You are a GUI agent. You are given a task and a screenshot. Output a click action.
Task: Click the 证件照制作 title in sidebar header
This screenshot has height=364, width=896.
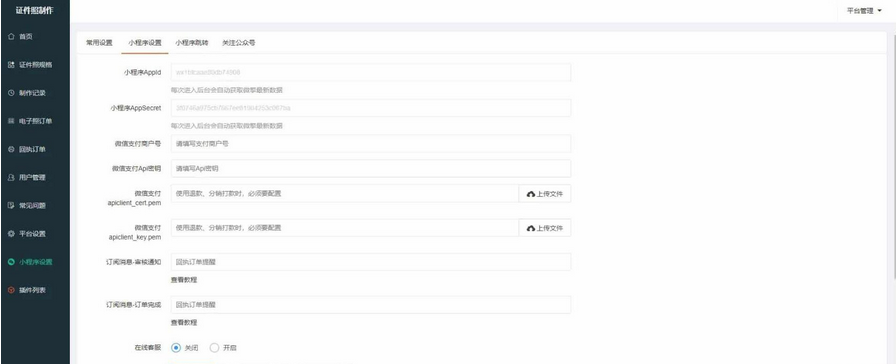pyautogui.click(x=34, y=10)
